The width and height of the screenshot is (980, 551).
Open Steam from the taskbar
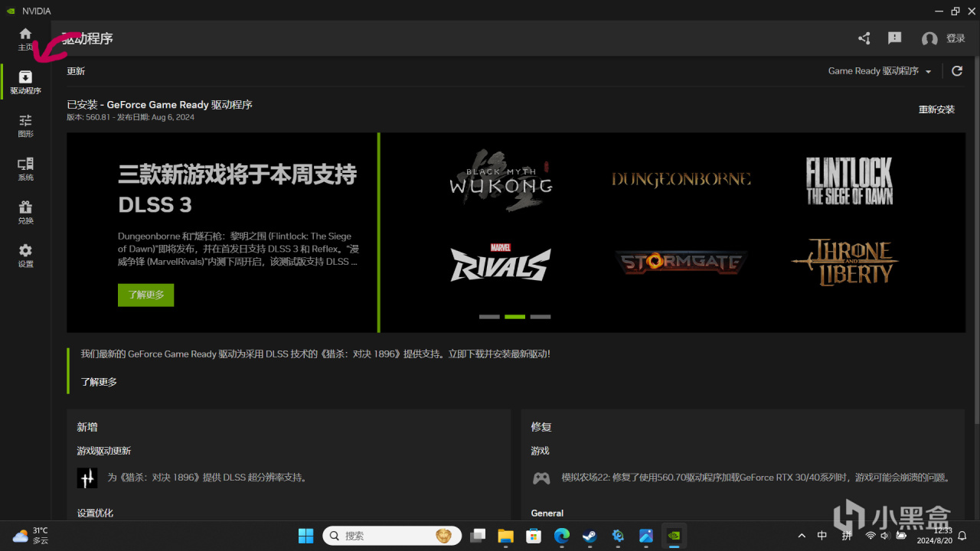[590, 536]
